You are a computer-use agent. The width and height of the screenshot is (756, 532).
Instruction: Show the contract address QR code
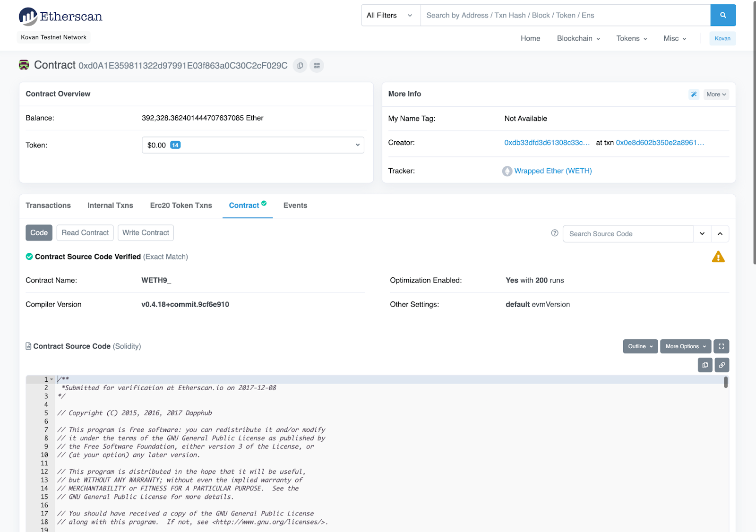(317, 65)
